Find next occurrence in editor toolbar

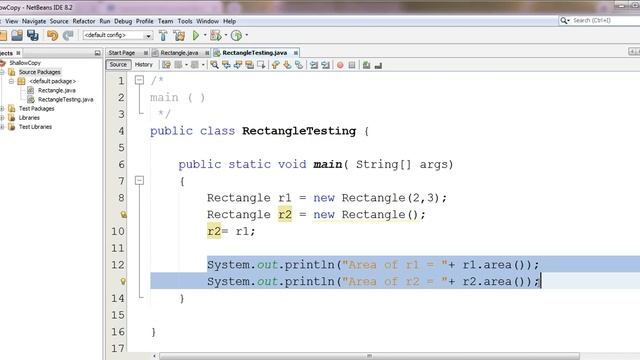point(238,65)
